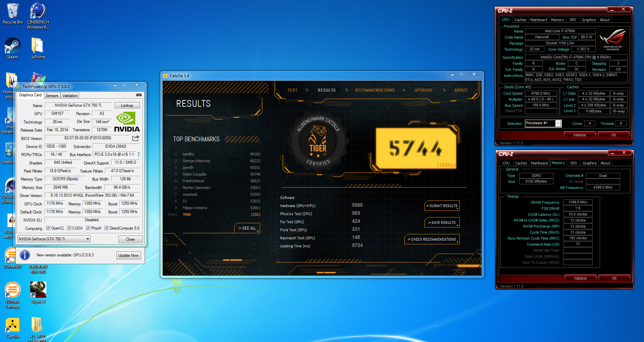644x342 pixels.
Task: Toggle the OpenCL checkbox in GPU-Z
Action: click(48, 228)
